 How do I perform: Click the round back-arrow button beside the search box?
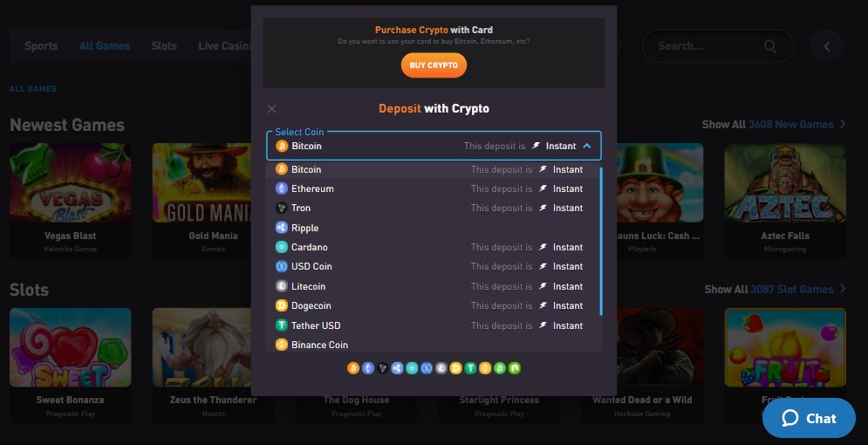tap(826, 46)
